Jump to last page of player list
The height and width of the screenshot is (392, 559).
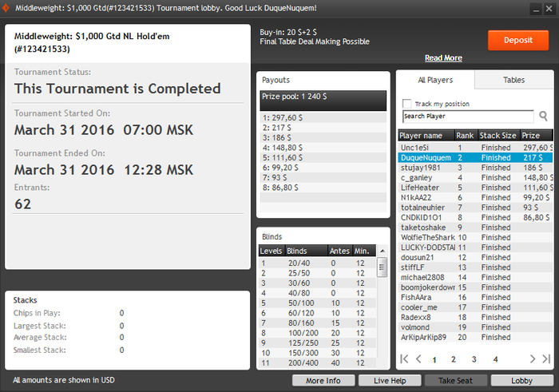pyautogui.click(x=546, y=358)
